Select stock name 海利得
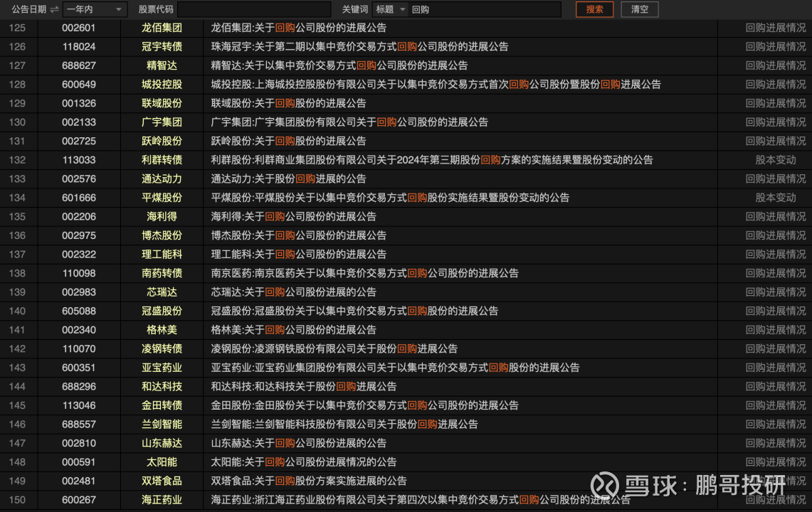This screenshot has width=812, height=512. point(162,217)
